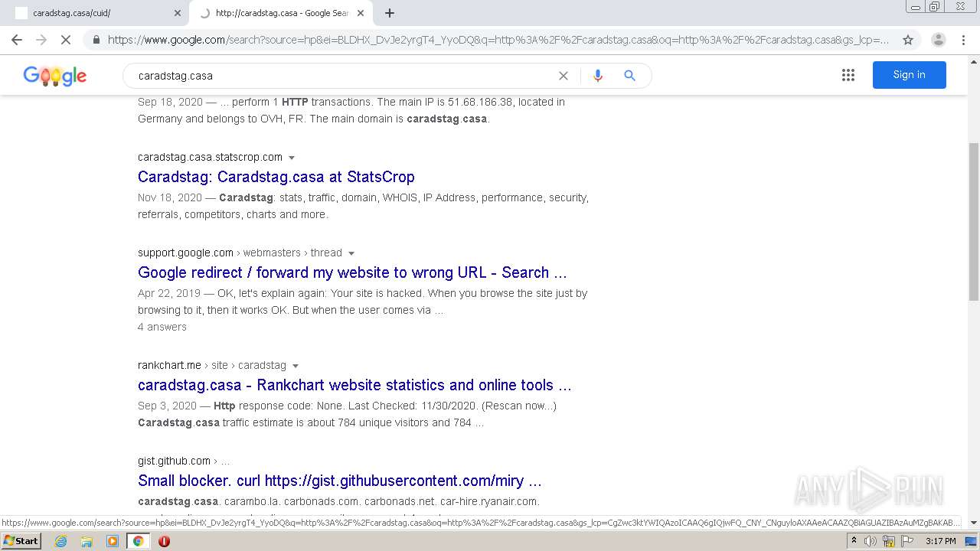Open the Windows Start menu
Image resolution: width=980 pixels, height=551 pixels.
coord(21,540)
